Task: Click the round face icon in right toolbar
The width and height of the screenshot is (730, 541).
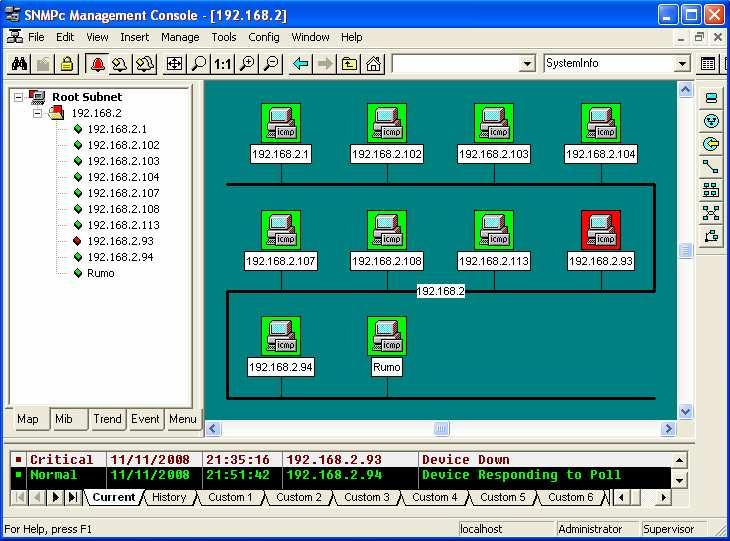Action: click(711, 121)
